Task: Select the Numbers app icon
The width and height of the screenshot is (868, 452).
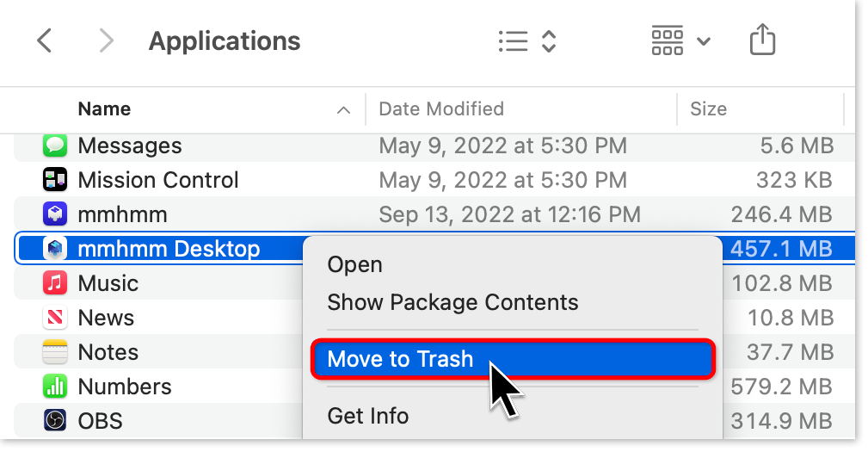Action: coord(55,386)
